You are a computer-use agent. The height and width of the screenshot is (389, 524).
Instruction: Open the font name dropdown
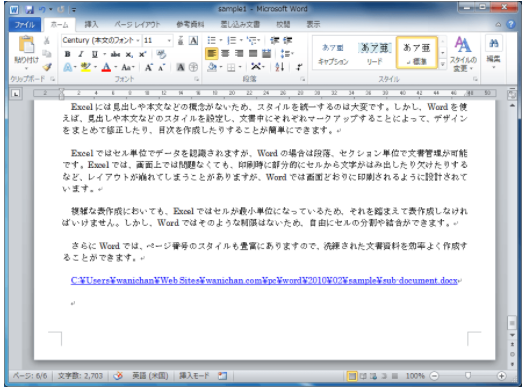tap(138, 41)
